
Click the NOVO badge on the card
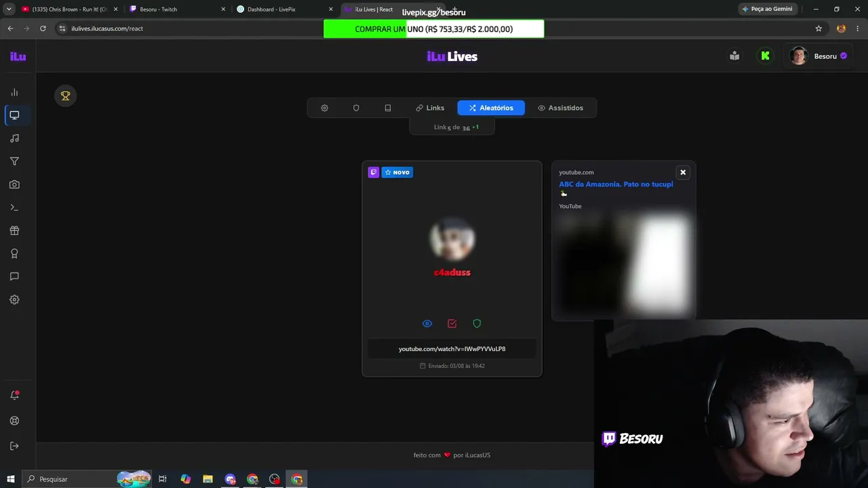click(397, 172)
